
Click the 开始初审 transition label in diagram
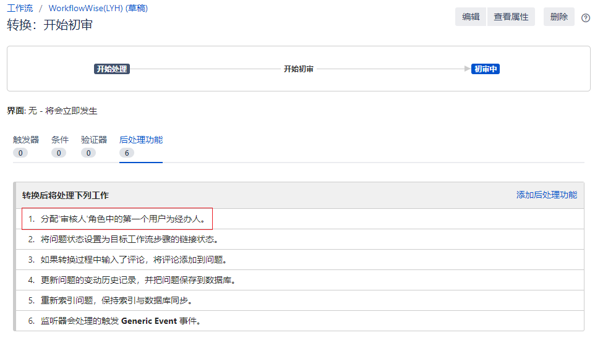[x=298, y=69]
